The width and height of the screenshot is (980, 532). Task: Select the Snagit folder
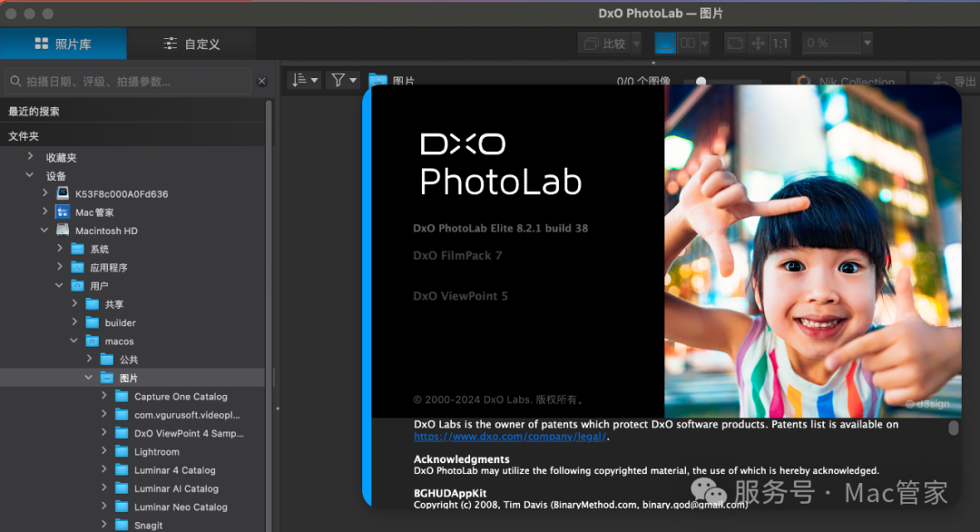148,525
